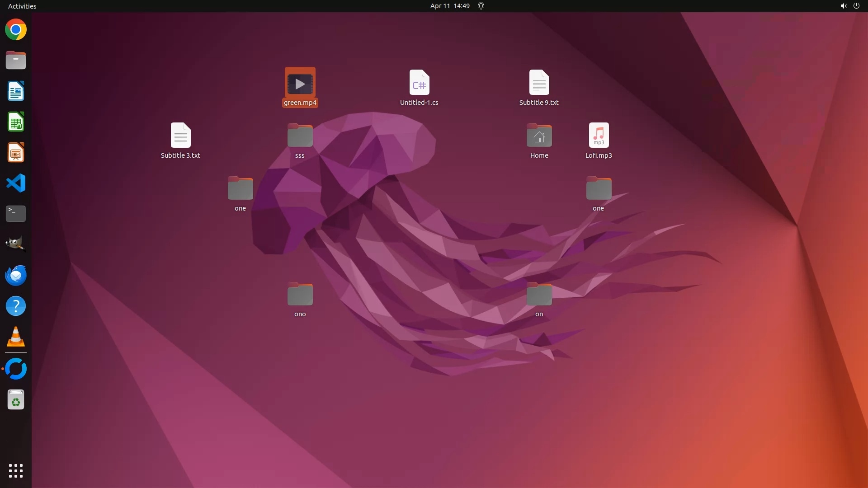Screen dimensions: 868x488
Task: Show Applications grid button
Action: coord(16,470)
